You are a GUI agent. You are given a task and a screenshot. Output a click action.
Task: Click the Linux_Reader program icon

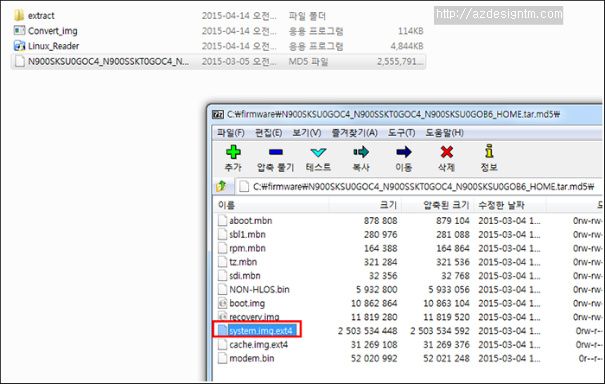(19, 46)
